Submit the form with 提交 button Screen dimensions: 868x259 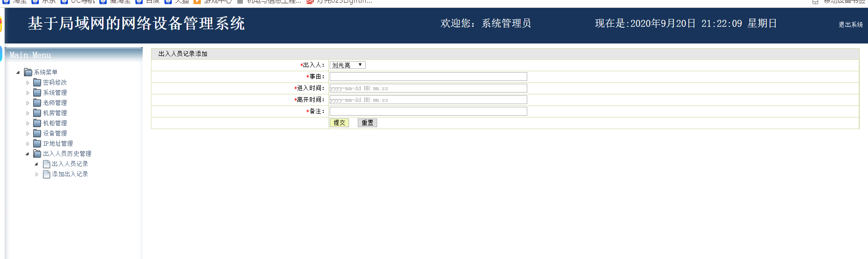click(x=339, y=123)
